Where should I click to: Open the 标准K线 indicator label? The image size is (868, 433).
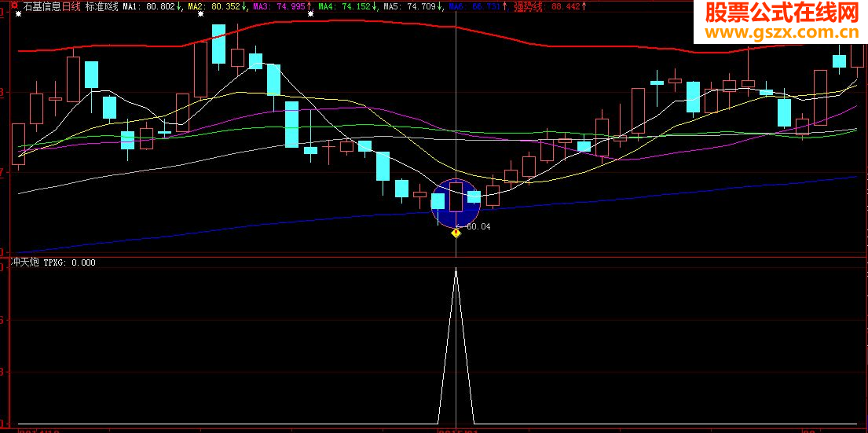(102, 6)
